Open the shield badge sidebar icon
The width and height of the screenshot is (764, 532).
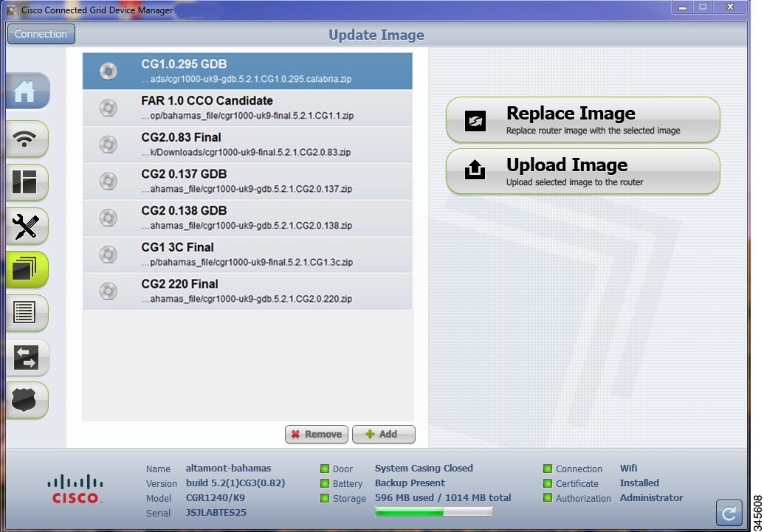coord(27,400)
